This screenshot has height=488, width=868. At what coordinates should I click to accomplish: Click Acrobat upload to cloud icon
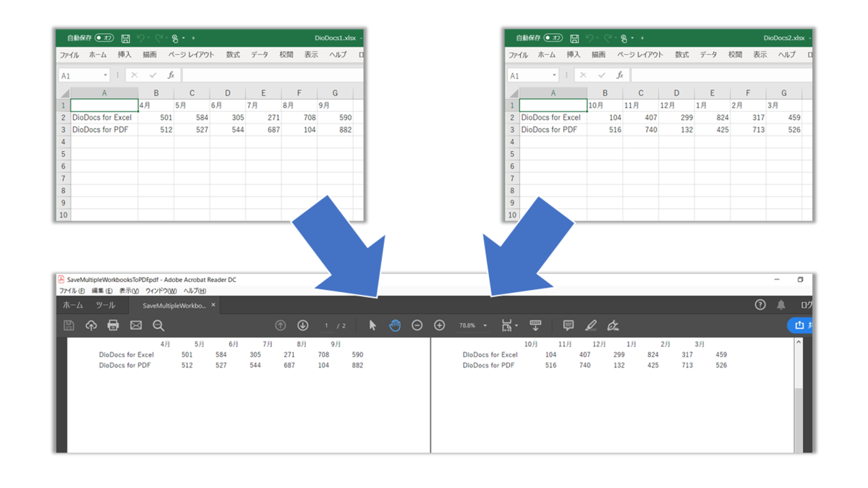click(91, 325)
